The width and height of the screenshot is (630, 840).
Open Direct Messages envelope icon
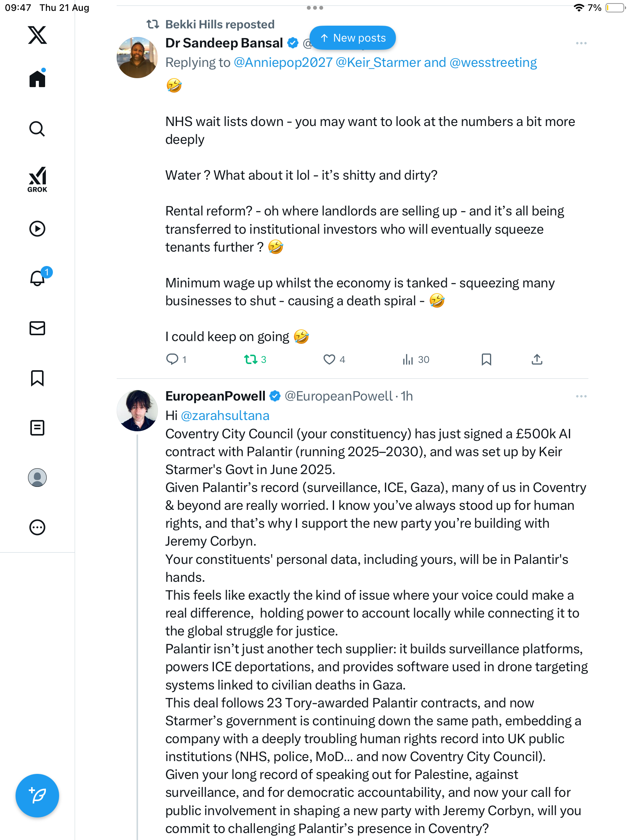tap(37, 328)
